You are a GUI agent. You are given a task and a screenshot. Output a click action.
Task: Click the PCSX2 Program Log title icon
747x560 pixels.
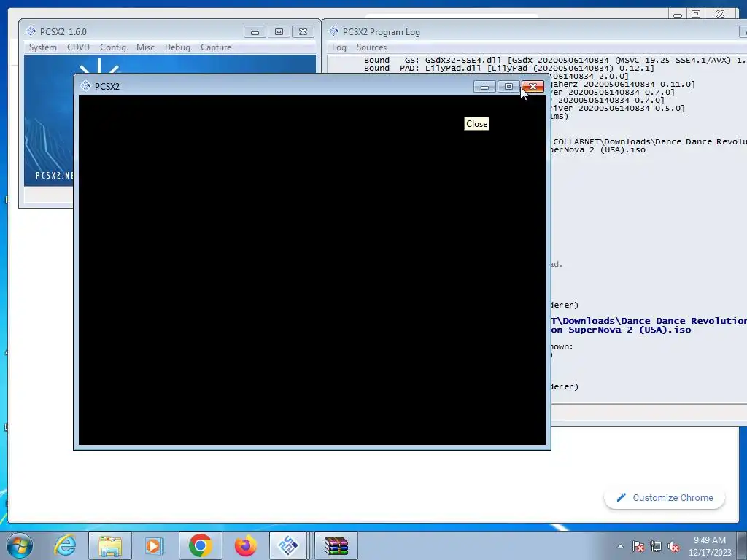[x=333, y=31]
